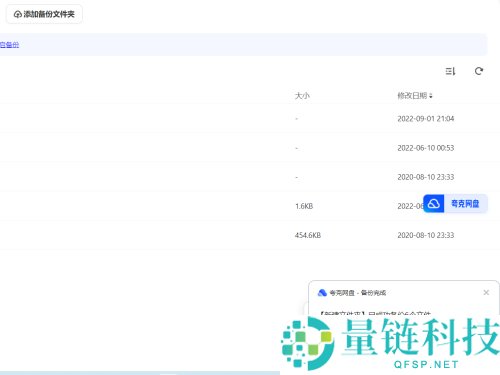The width and height of the screenshot is (500, 375).
Task: Select the row dated 2022-09-01 21:04
Action: coord(250,118)
